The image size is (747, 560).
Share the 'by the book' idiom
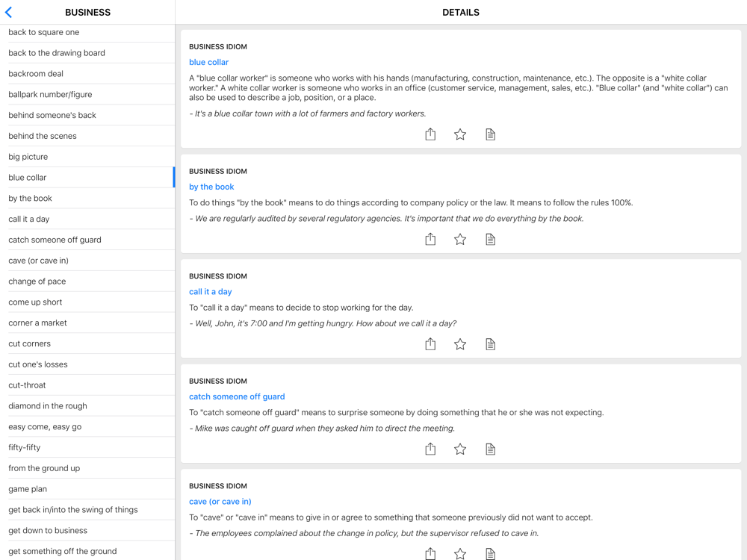[430, 239]
